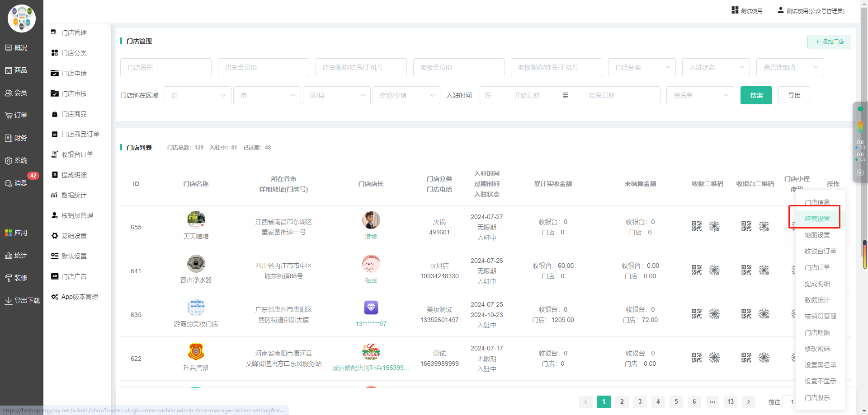Screen dimensions: 868x415
Task: Open the 消息 messages icon with badge
Action: 9,183
